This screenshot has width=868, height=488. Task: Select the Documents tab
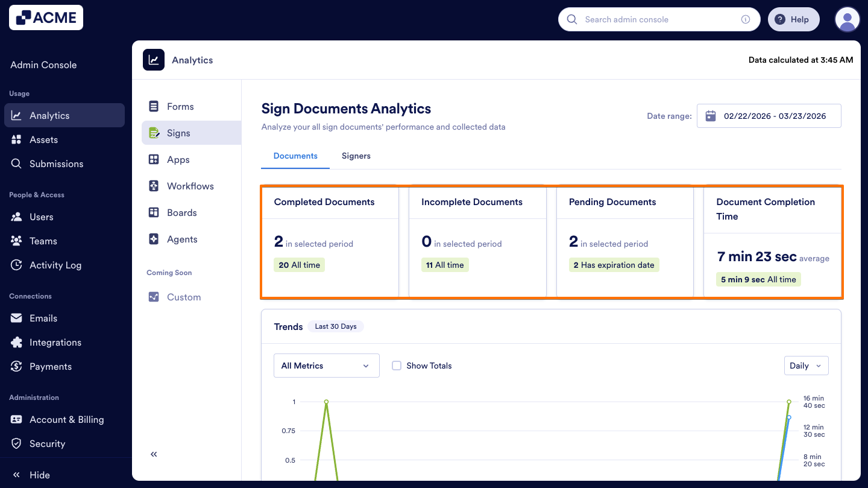click(295, 156)
